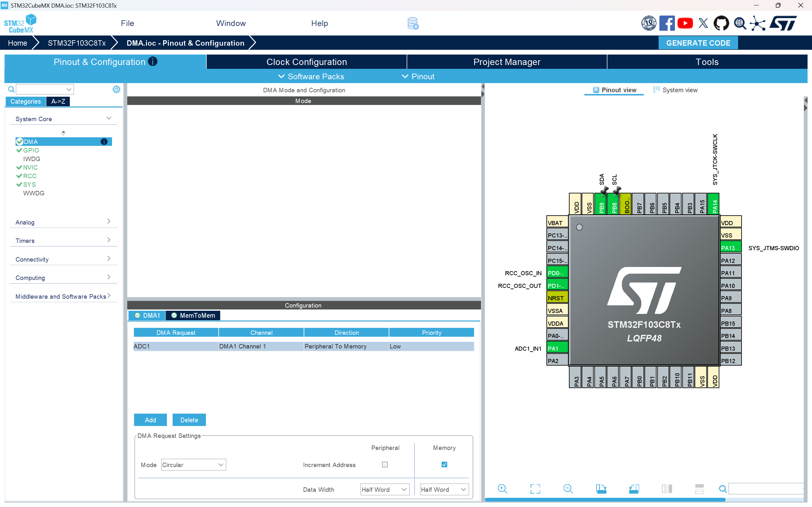Screen dimensions: 812x507
Task: Expand the Connectivity category
Action: (x=63, y=259)
